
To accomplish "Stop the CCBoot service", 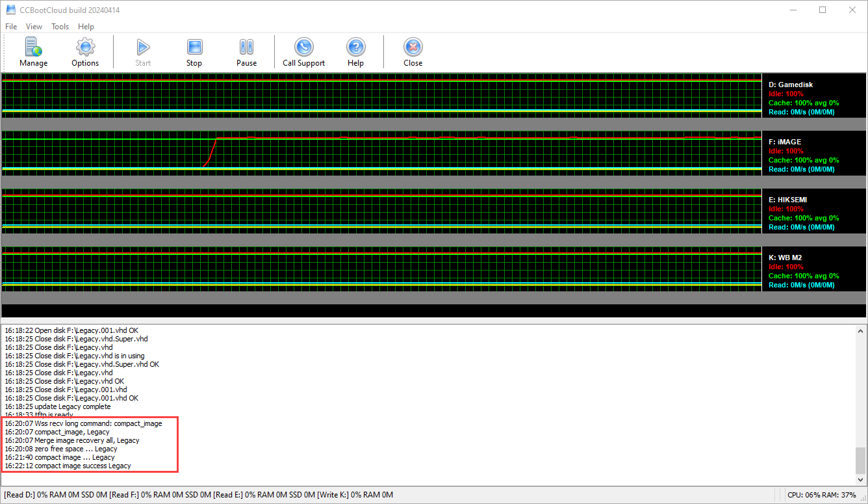I will [194, 51].
